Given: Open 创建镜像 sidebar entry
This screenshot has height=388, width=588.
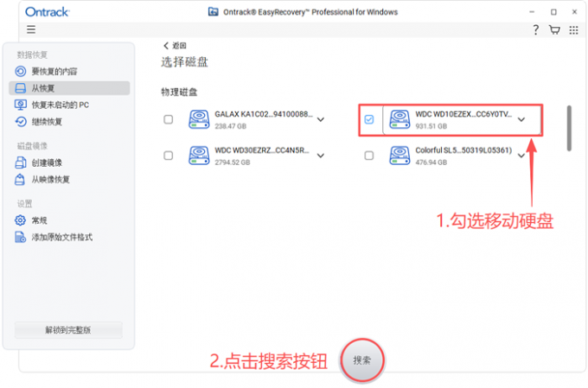Looking at the screenshot, I should (x=69, y=162).
